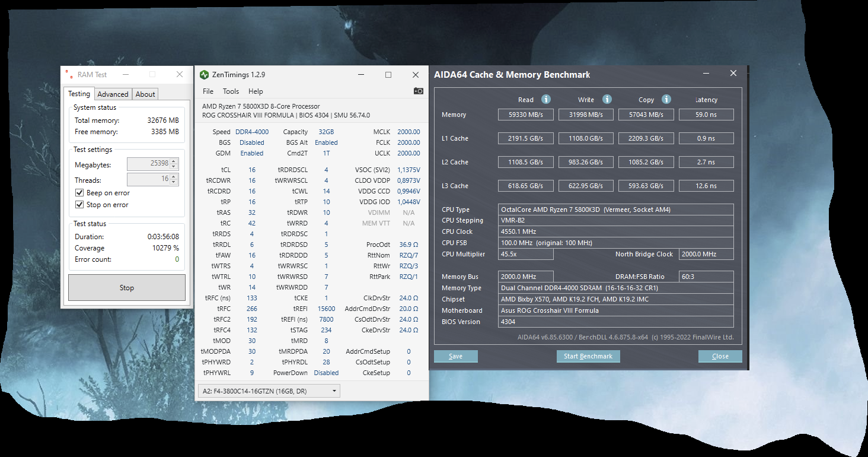Screen dimensions: 868x457
Task: Switch to the About tab in RAM Test
Action: (x=145, y=94)
